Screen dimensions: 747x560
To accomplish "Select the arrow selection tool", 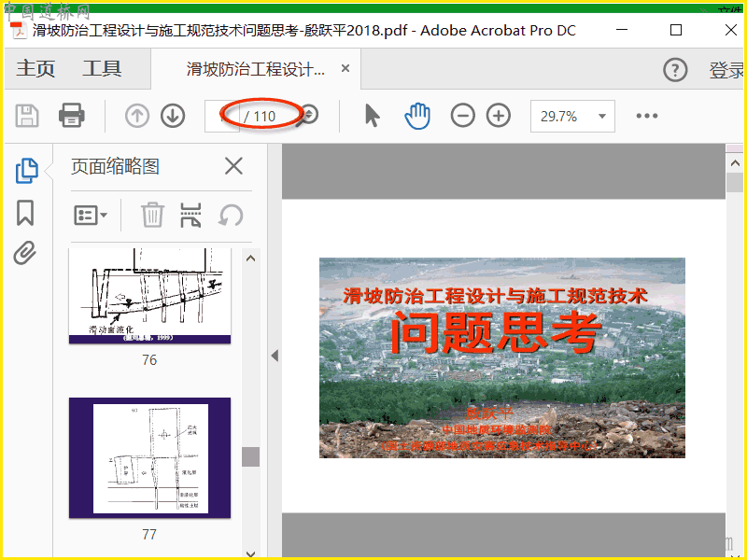I will click(372, 116).
